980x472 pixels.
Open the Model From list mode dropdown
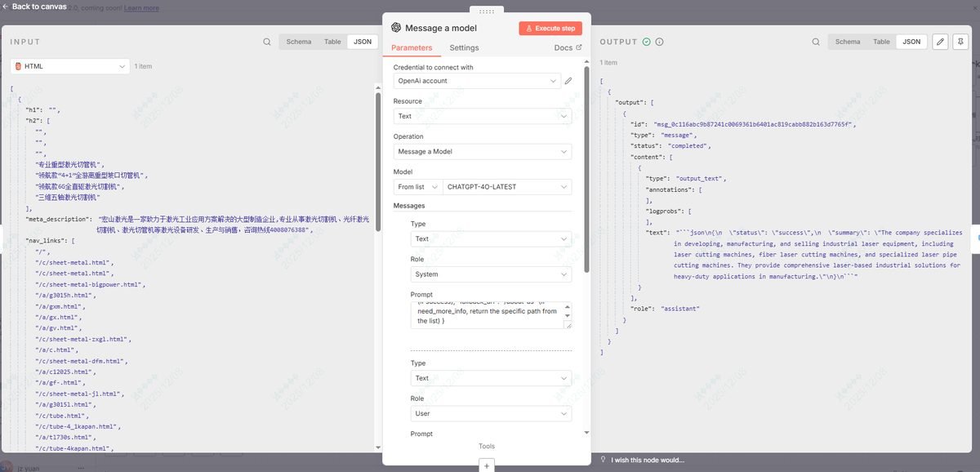[417, 187]
